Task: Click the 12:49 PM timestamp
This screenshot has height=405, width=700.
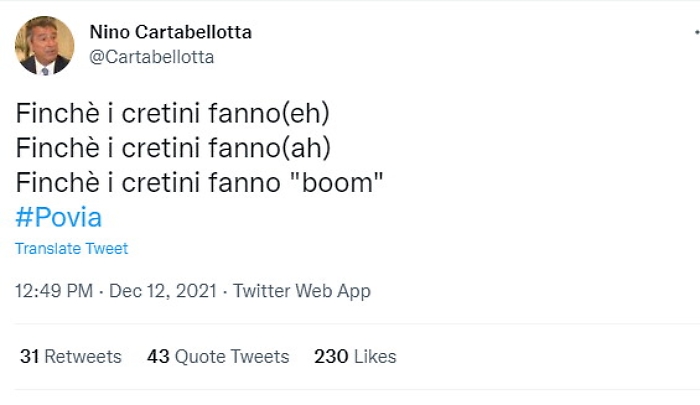Action: (55, 291)
